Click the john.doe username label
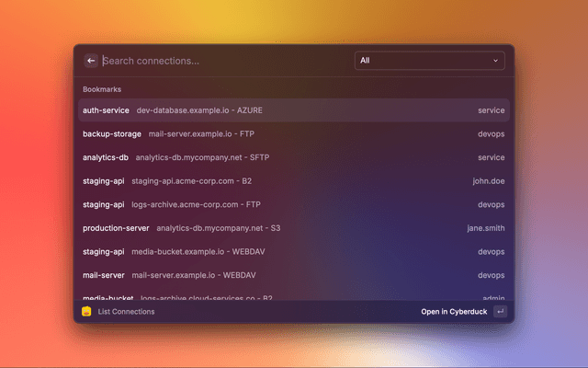Screen dimensions: 588x368 (489, 181)
